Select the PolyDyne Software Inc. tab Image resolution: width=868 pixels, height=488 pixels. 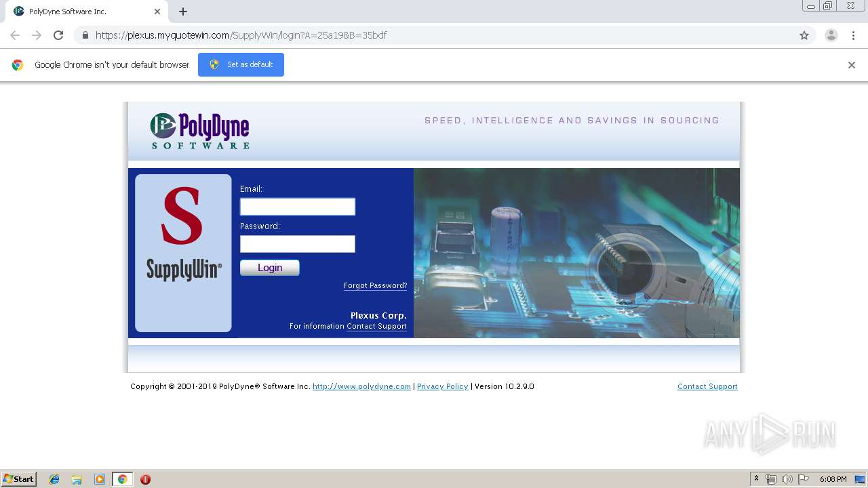[87, 12]
